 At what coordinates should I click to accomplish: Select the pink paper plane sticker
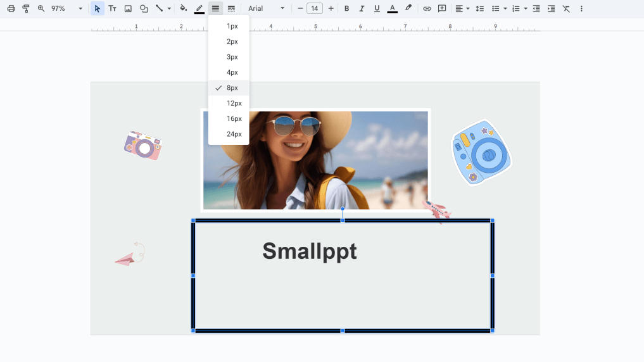130,254
